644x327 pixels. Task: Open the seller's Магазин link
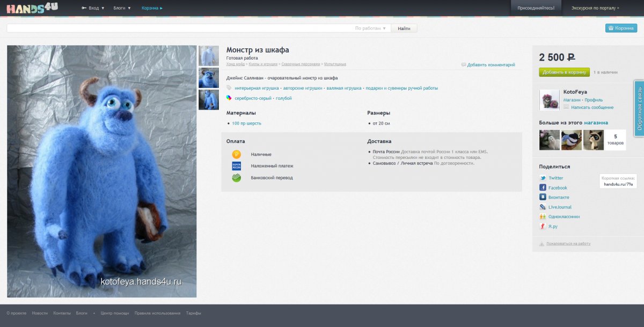(x=572, y=100)
